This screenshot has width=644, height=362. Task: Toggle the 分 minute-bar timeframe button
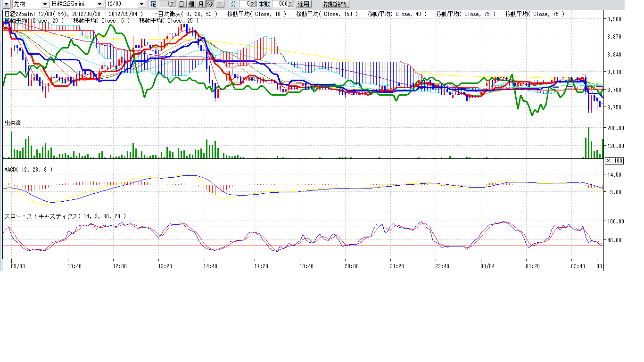coord(210,4)
